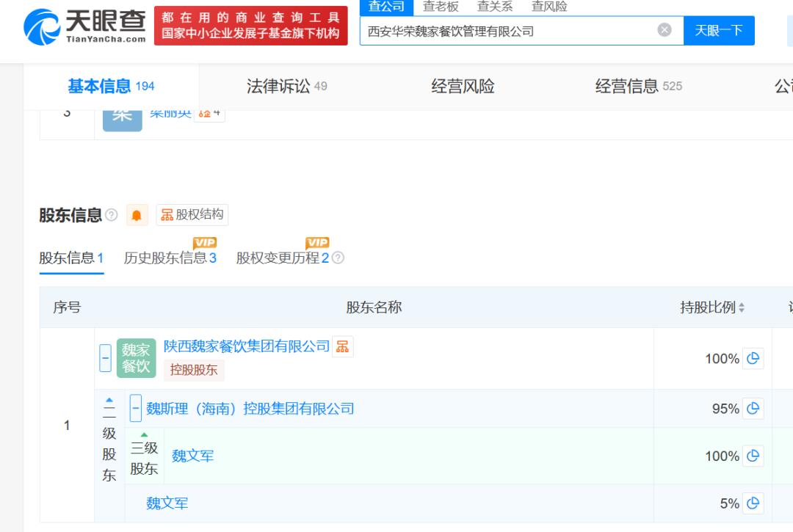The height and width of the screenshot is (532, 793).
Task: Sort by 持股比例 column arrows
Action: click(x=742, y=307)
